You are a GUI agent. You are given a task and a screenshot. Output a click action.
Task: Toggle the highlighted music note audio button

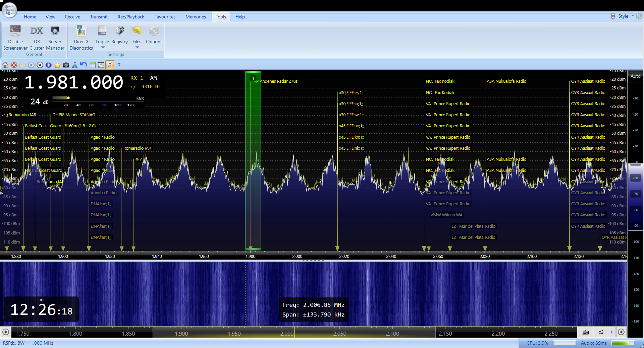110,65
